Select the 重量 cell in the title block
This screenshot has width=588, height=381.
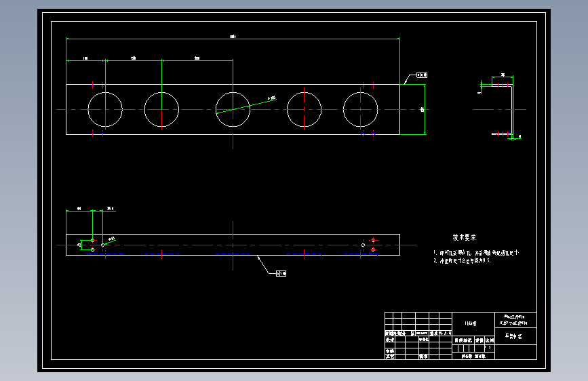tap(479, 340)
